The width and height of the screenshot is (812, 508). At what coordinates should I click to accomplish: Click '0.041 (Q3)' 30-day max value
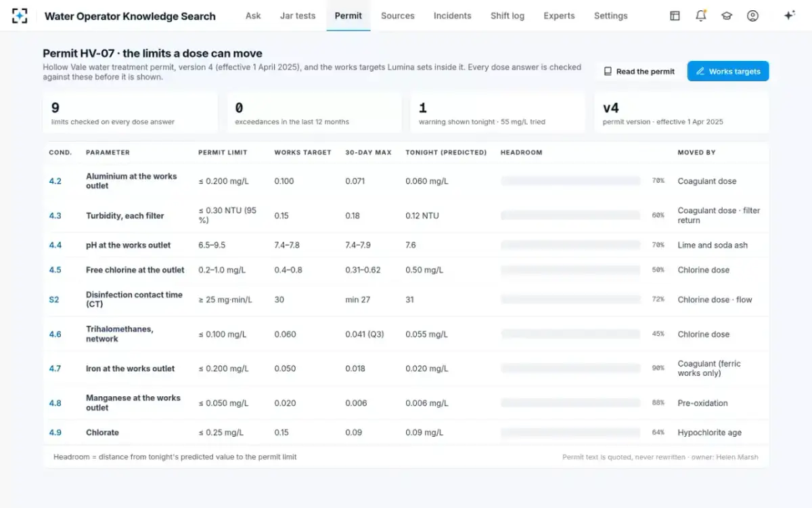(366, 334)
